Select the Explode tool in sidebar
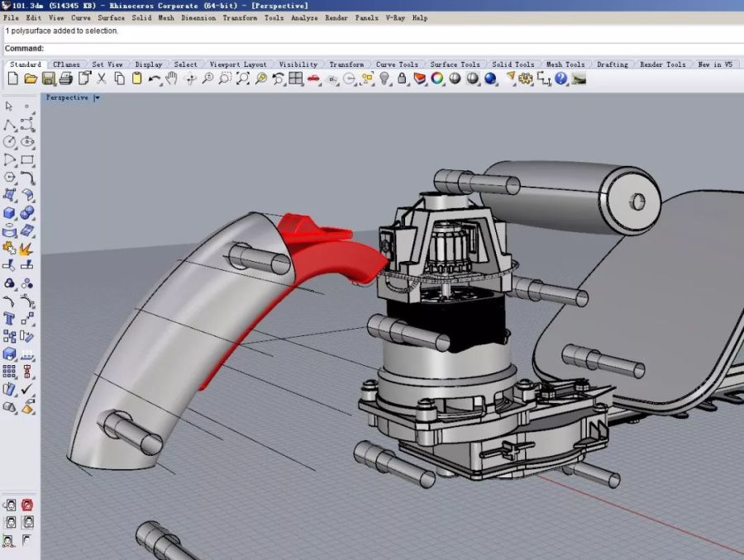Screen dimensions: 744x560 tap(26, 248)
